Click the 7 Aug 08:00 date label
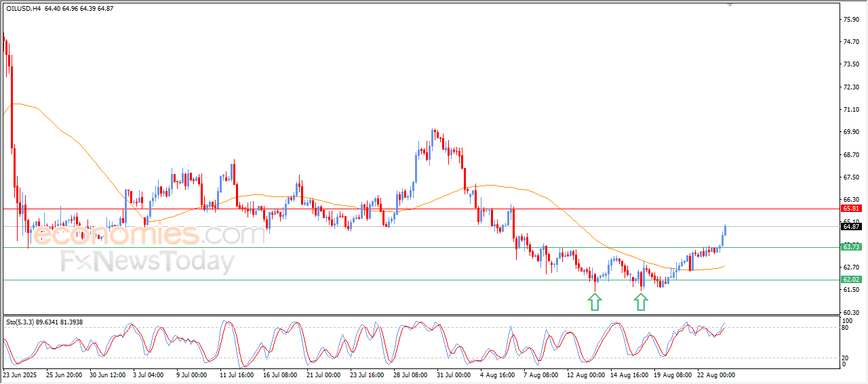Image resolution: width=868 pixels, height=384 pixels. 541,375
